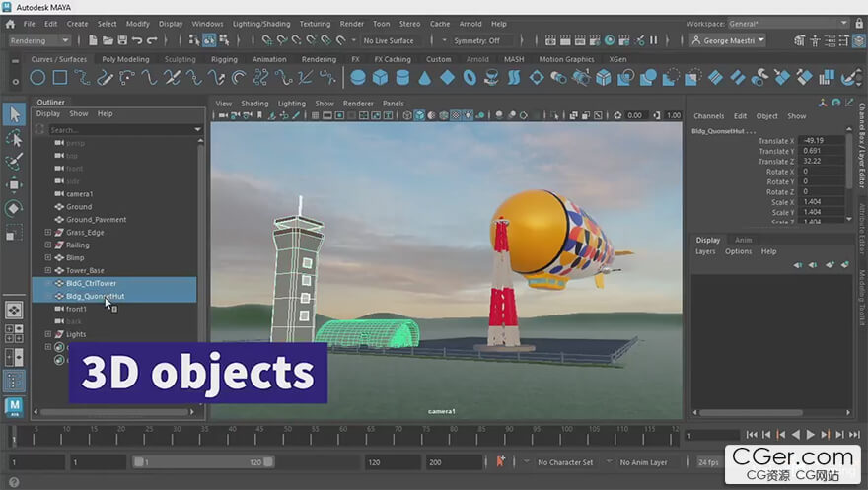868x490 pixels.
Task: Click the polygon cylinder shelf icon
Action: (x=402, y=77)
